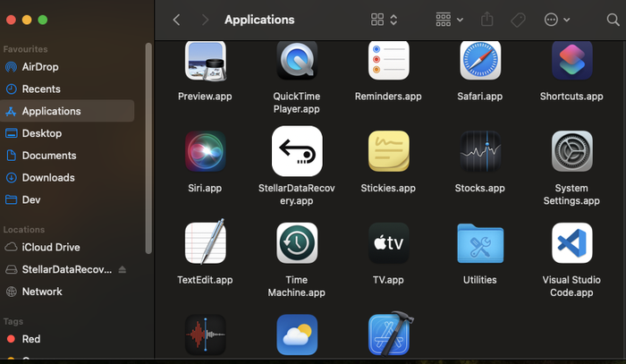Open the Utilities folder icon

pos(480,243)
